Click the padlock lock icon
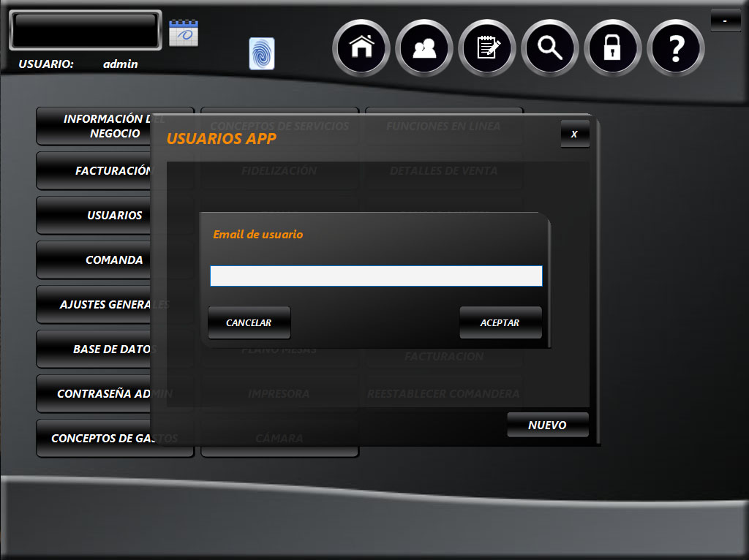Viewport: 749px width, 560px height. pyautogui.click(x=613, y=48)
